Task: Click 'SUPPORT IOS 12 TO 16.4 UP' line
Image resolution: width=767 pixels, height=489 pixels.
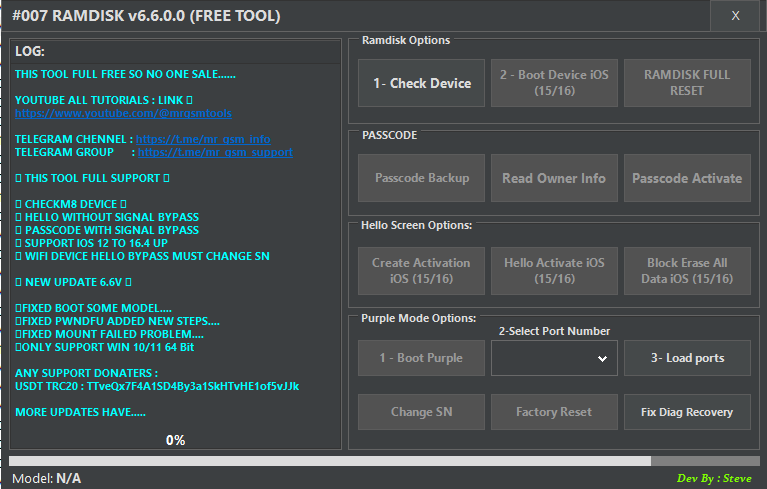Action: 91,243
